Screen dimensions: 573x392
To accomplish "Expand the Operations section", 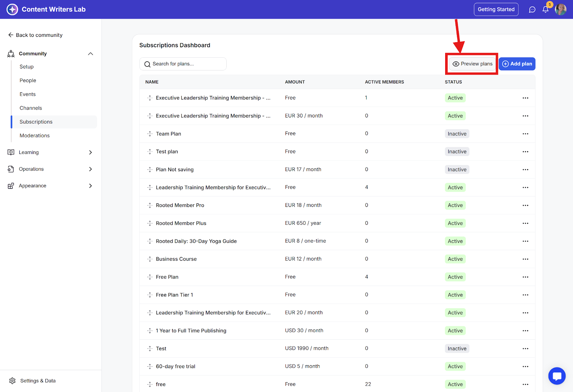I will coord(91,169).
